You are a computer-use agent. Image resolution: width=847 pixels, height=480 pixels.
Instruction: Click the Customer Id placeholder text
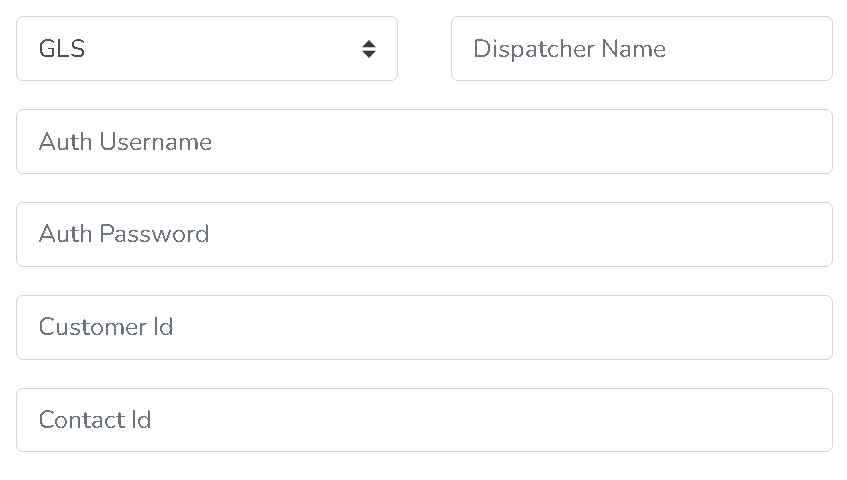pos(106,327)
